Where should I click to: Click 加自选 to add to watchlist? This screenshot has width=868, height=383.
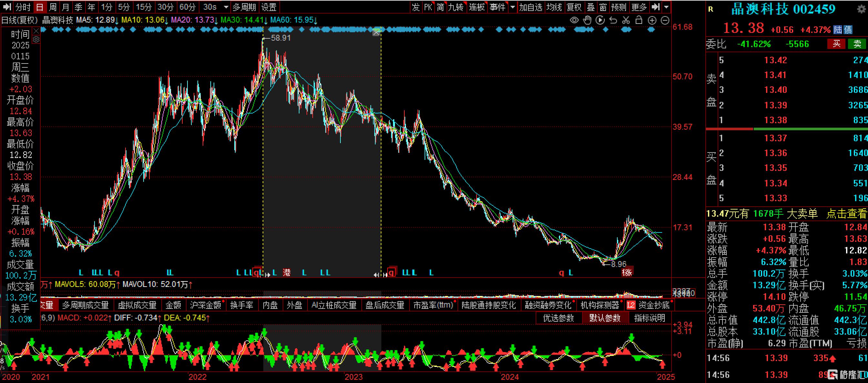pyautogui.click(x=531, y=7)
